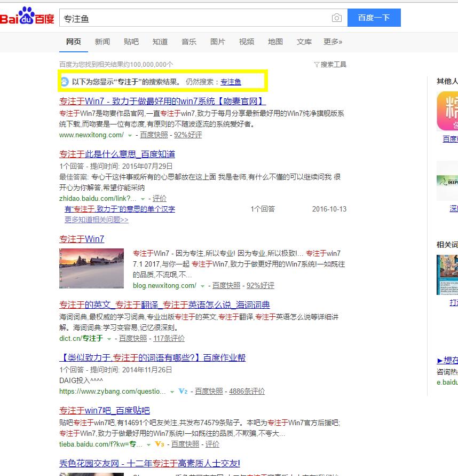Switch to the 视频 tab

(246, 42)
